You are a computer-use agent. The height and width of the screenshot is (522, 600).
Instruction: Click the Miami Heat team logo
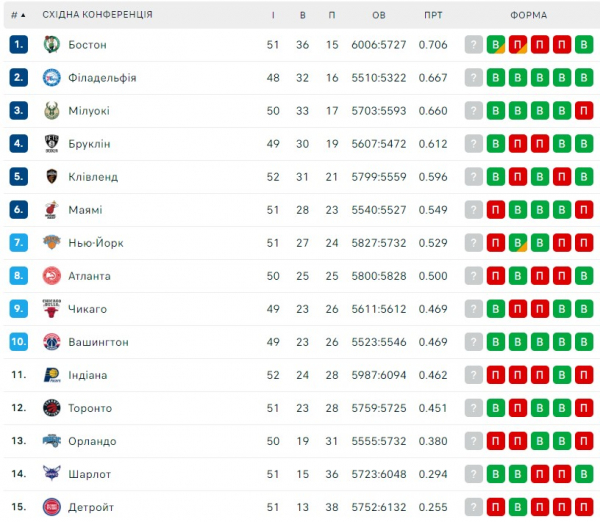click(x=52, y=210)
